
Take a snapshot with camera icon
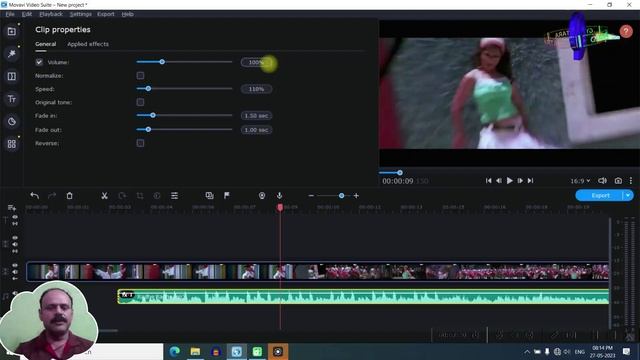(618, 181)
